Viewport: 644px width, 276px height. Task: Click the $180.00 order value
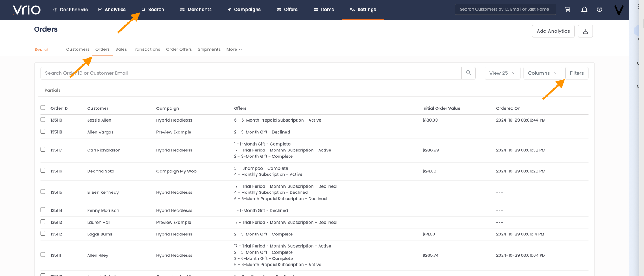(x=430, y=120)
